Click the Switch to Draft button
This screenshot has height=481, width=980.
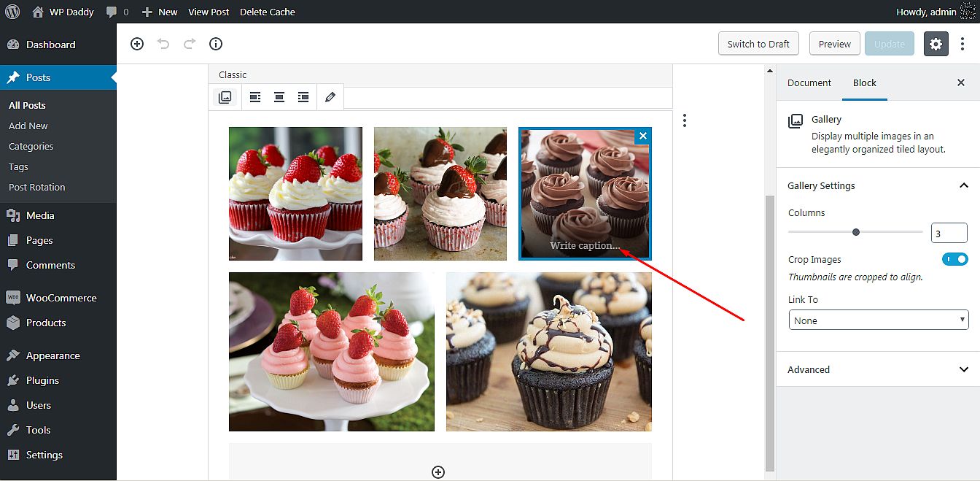(x=758, y=44)
